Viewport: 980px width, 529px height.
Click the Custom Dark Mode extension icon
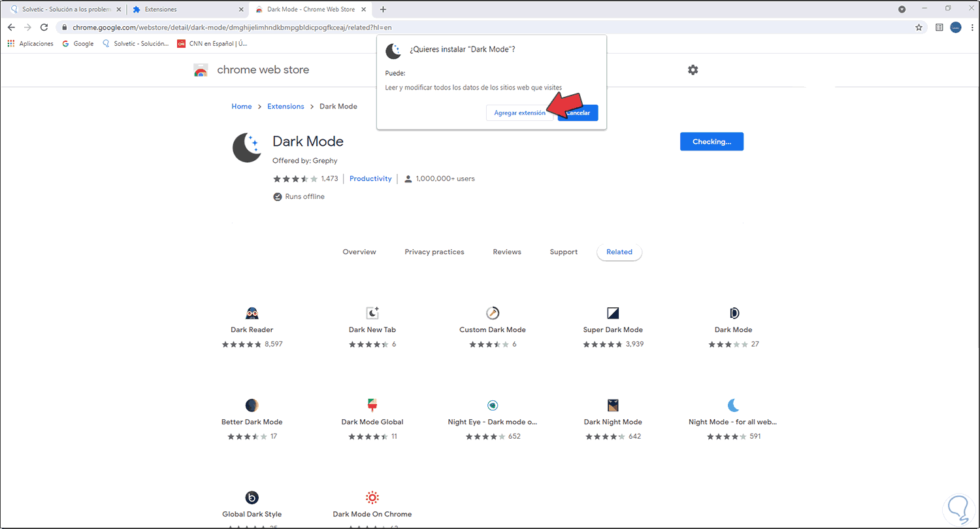pyautogui.click(x=493, y=313)
